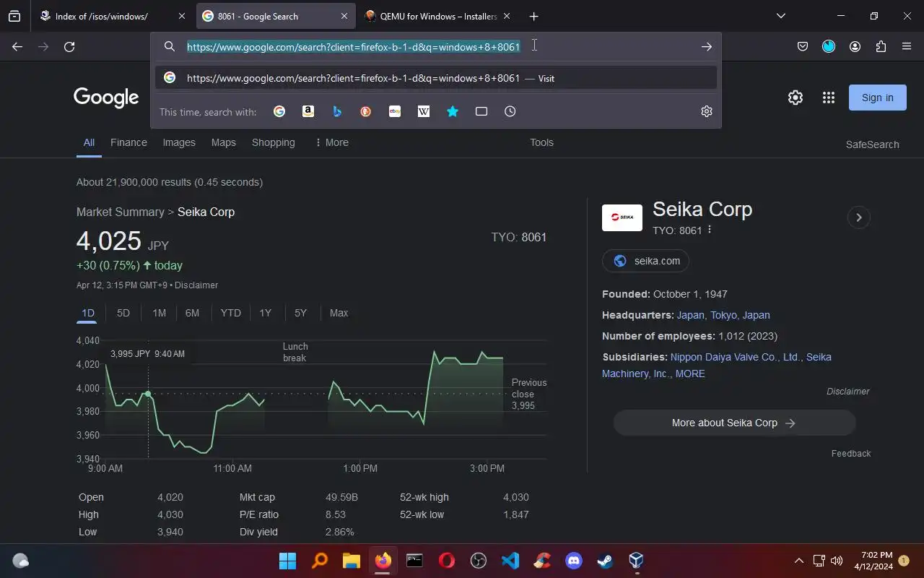Reload the current page

(69, 46)
